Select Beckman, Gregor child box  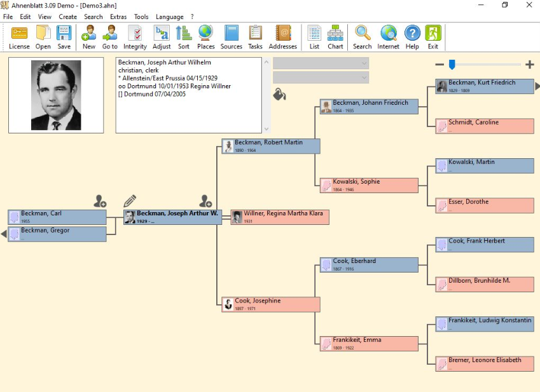(57, 234)
